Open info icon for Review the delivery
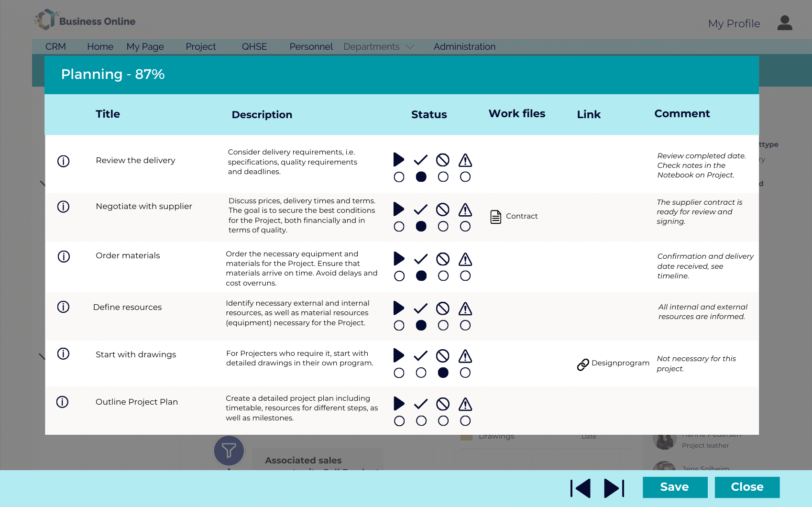812x507 pixels. pos(63,161)
